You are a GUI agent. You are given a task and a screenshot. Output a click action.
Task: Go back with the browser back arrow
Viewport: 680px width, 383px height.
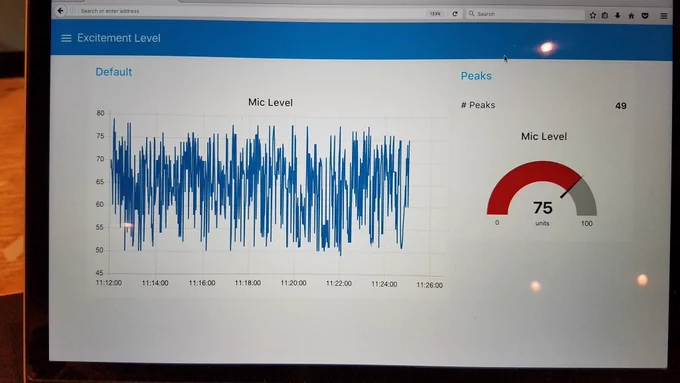(61, 10)
